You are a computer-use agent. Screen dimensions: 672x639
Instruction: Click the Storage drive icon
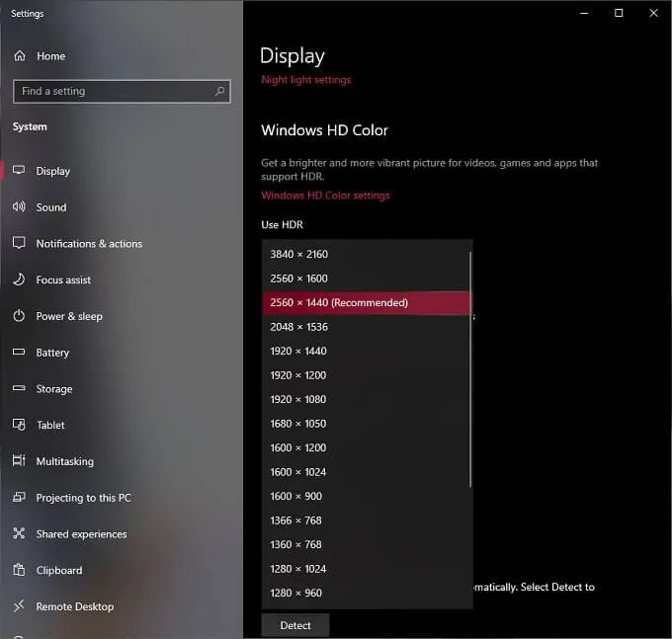click(19, 388)
